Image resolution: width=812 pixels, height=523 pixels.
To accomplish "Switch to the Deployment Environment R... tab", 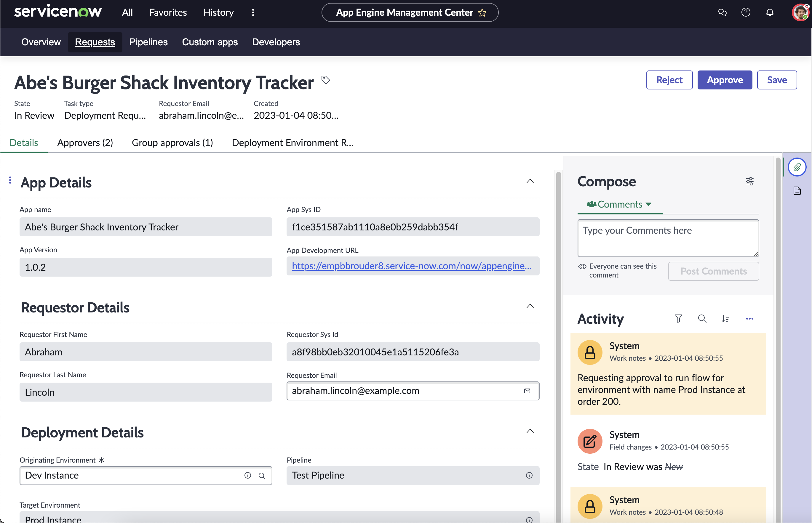I will tap(292, 143).
